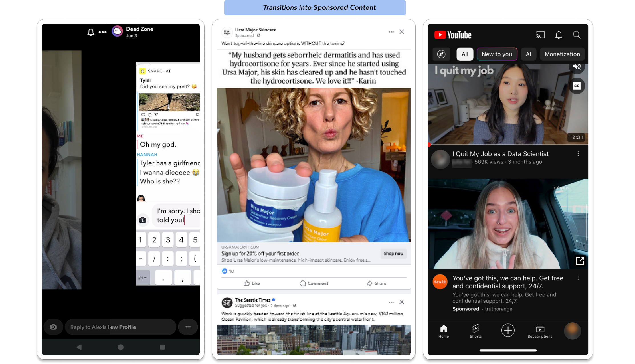This screenshot has width=635, height=364.
Task: Tap the YouTube create plus button
Action: click(x=508, y=330)
